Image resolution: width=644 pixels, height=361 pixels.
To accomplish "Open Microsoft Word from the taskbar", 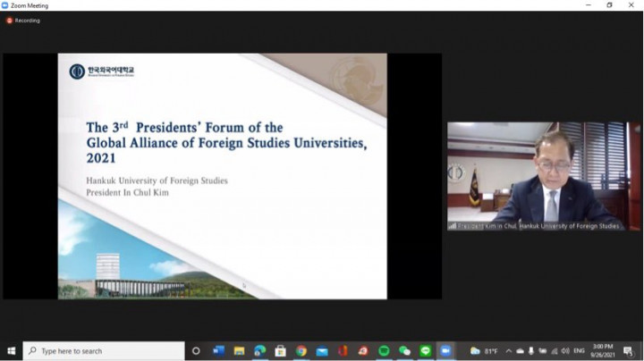I will (218, 351).
